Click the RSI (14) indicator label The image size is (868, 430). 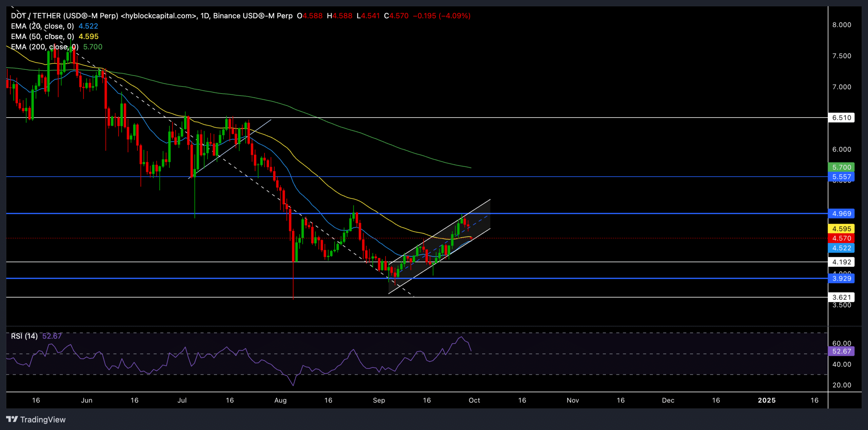(24, 336)
